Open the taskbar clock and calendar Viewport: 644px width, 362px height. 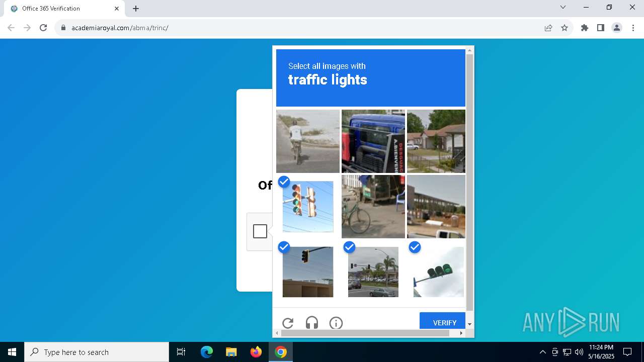coord(601,352)
